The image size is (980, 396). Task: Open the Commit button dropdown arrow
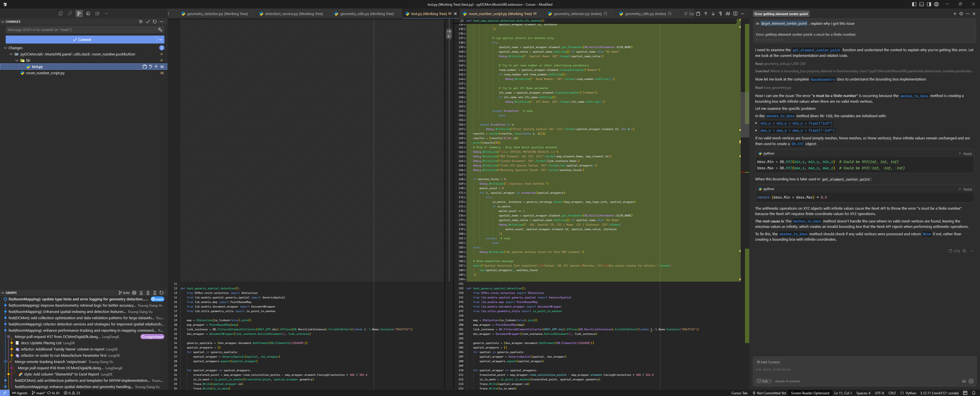pos(161,40)
